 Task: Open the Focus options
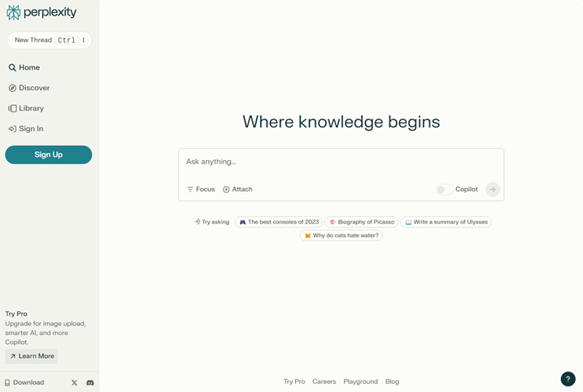click(x=201, y=189)
